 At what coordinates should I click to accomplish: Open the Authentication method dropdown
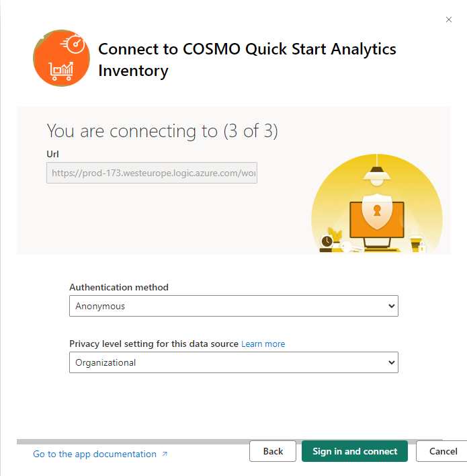[x=234, y=306]
